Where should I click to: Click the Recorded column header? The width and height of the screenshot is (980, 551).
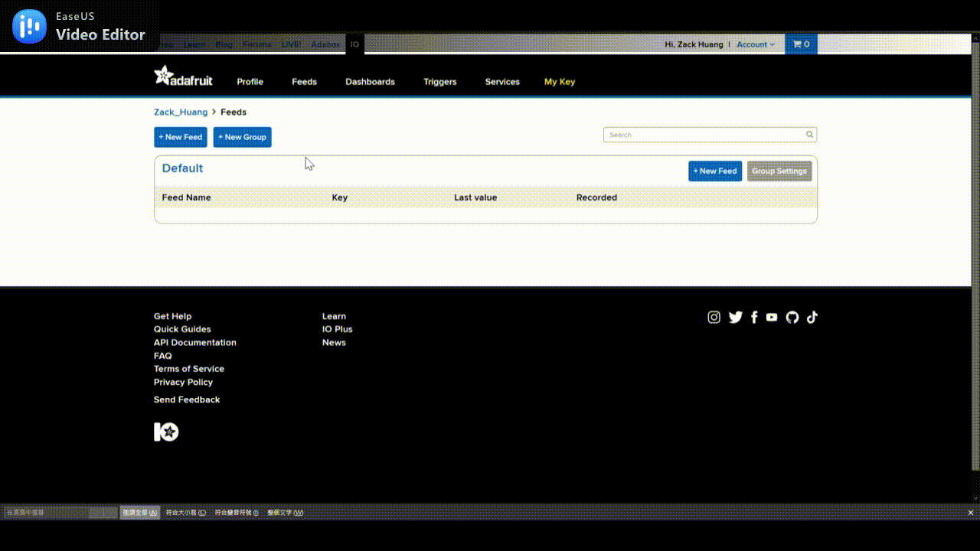[596, 197]
